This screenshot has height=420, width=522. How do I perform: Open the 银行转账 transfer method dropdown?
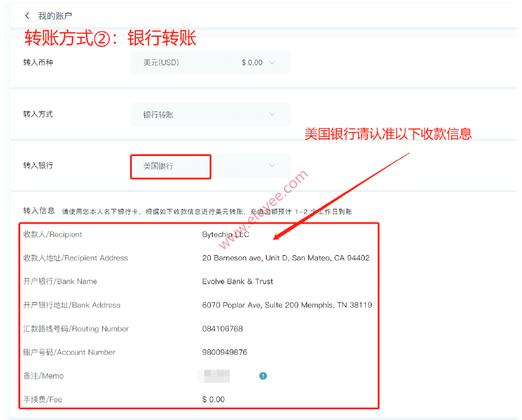178,114
